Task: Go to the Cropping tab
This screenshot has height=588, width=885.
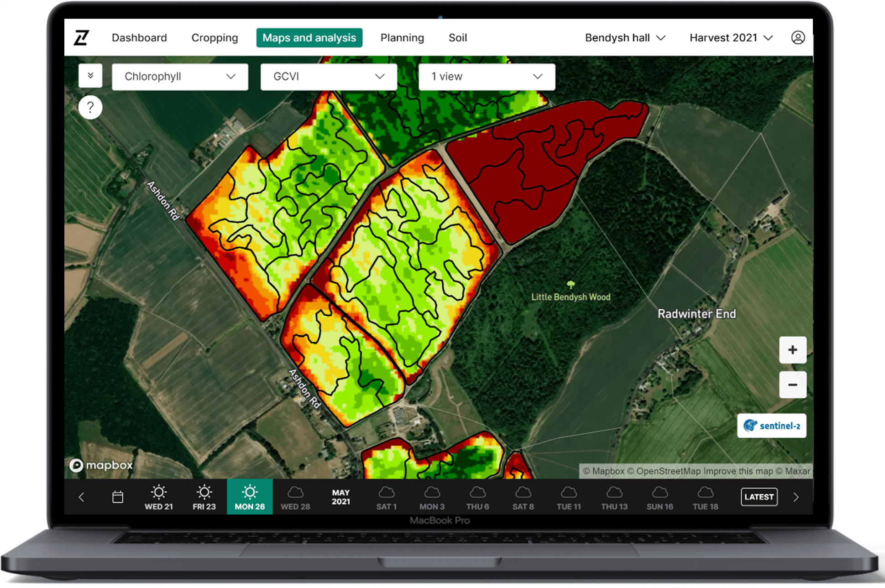Action: point(215,38)
